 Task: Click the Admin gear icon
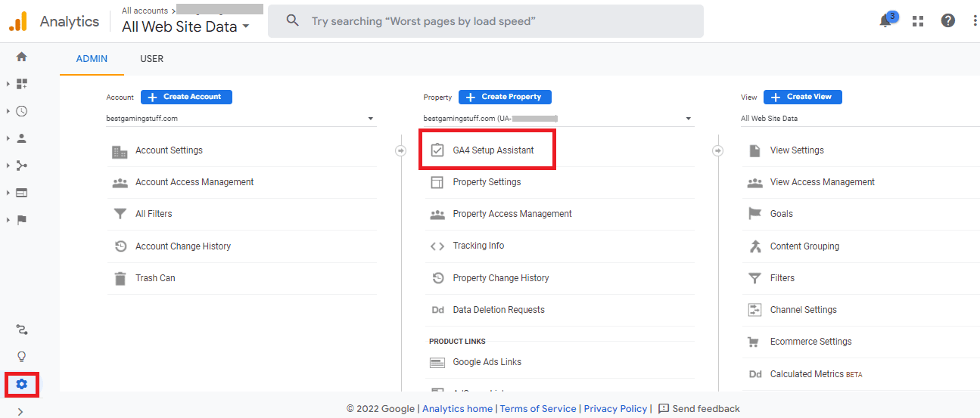point(21,384)
